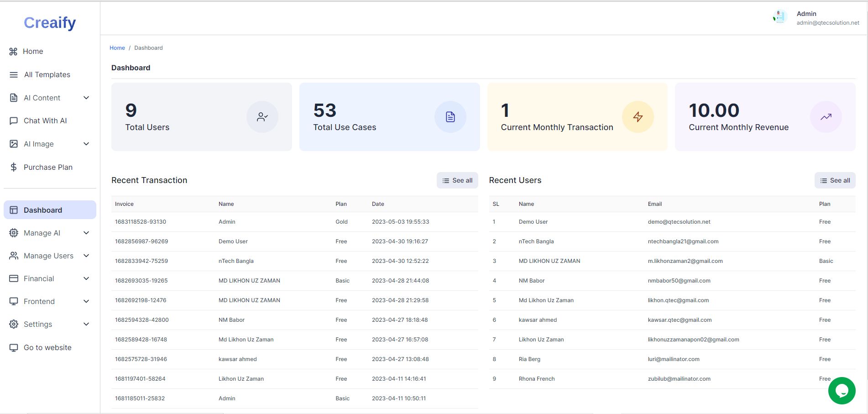The height and width of the screenshot is (414, 868).
Task: Click the Monthly Revenue trend arrow icon
Action: 826,117
